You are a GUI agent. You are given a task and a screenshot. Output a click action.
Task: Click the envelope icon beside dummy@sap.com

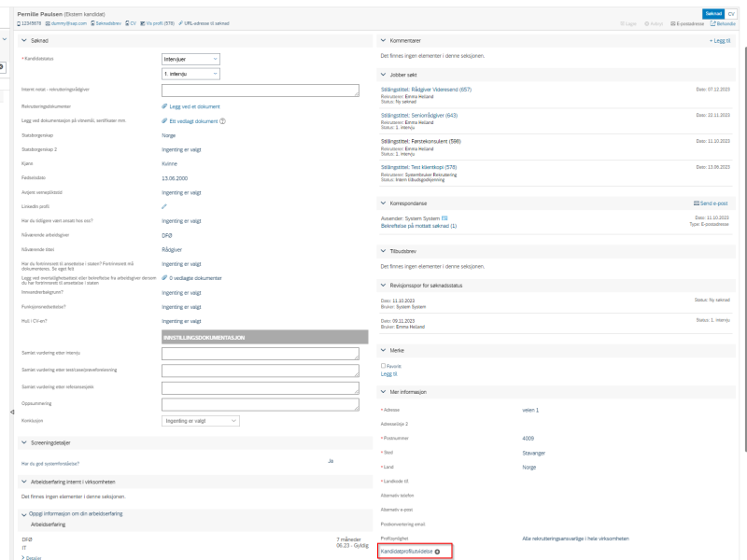click(x=48, y=23)
